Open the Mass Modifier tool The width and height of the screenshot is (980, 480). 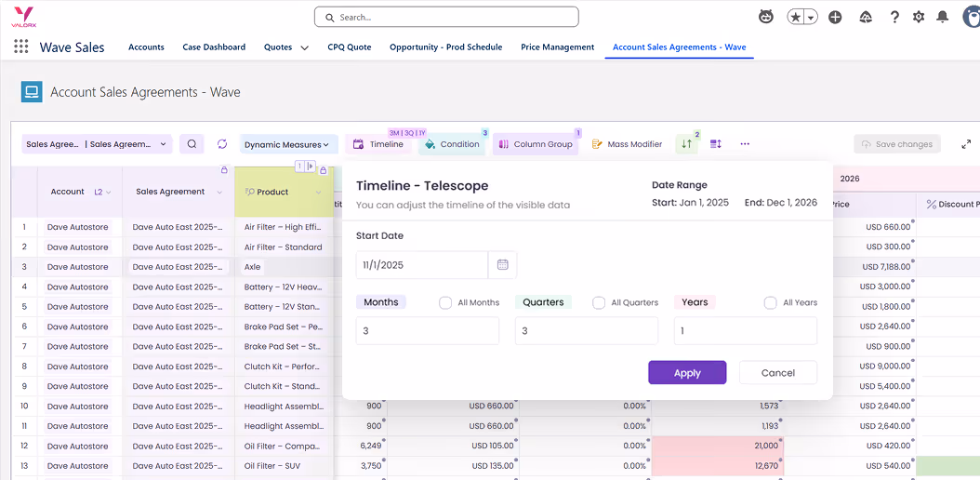627,144
